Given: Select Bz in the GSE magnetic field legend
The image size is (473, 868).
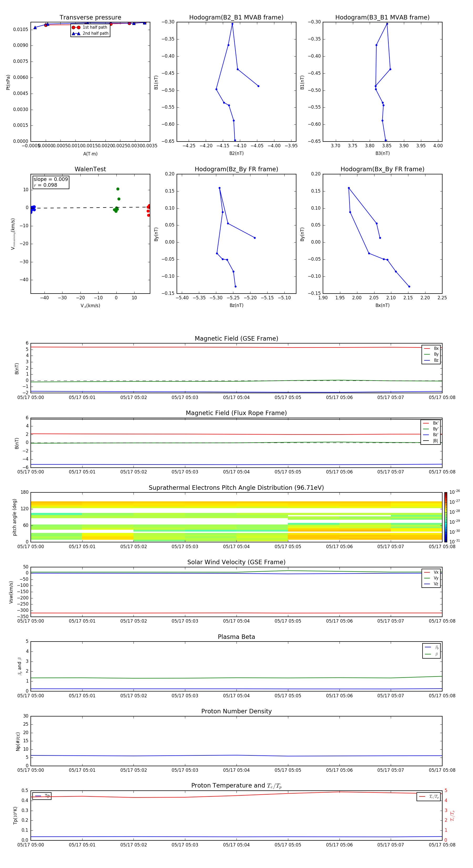Looking at the screenshot, I should pos(431,361).
